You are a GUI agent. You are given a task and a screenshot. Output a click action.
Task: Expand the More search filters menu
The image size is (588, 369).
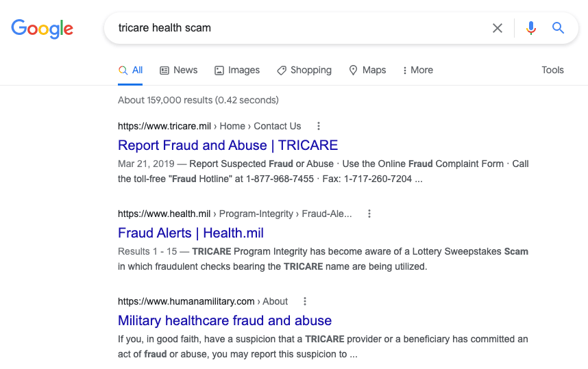417,70
